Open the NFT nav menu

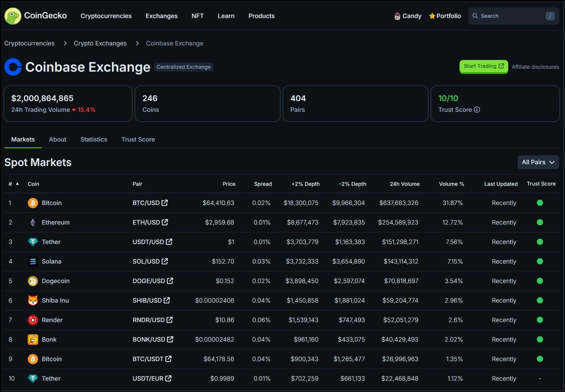point(197,16)
